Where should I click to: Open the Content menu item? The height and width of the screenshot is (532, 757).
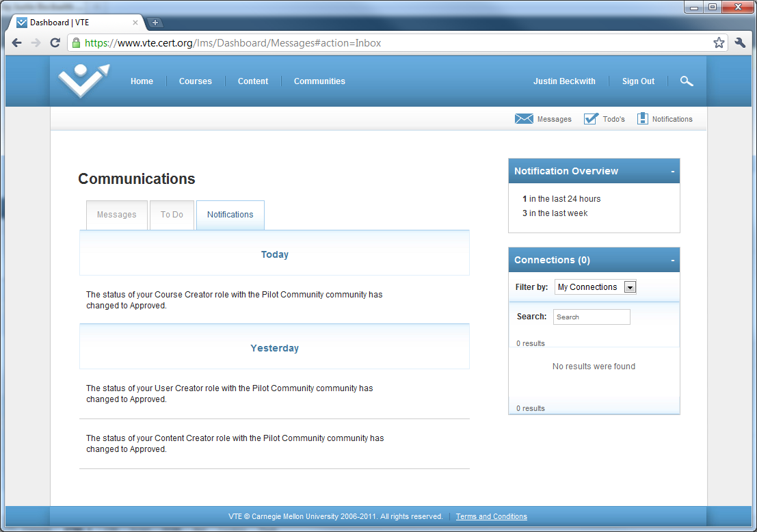[253, 81]
